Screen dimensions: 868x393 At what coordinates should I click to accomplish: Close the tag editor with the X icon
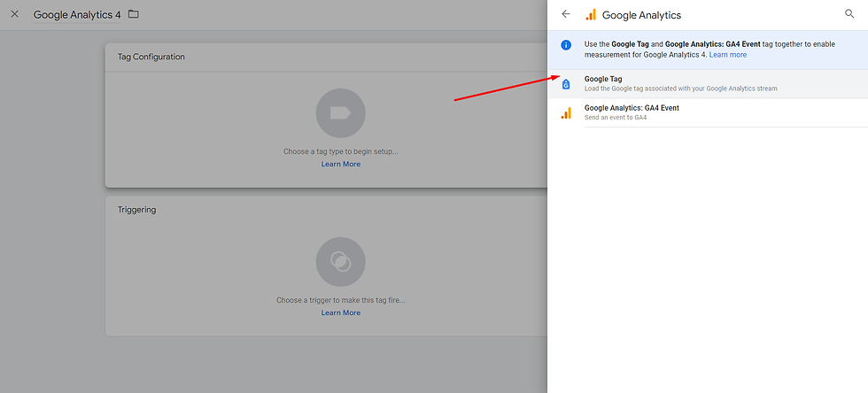point(15,14)
